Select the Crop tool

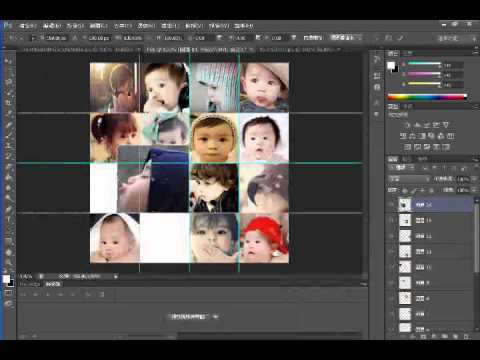(9, 103)
